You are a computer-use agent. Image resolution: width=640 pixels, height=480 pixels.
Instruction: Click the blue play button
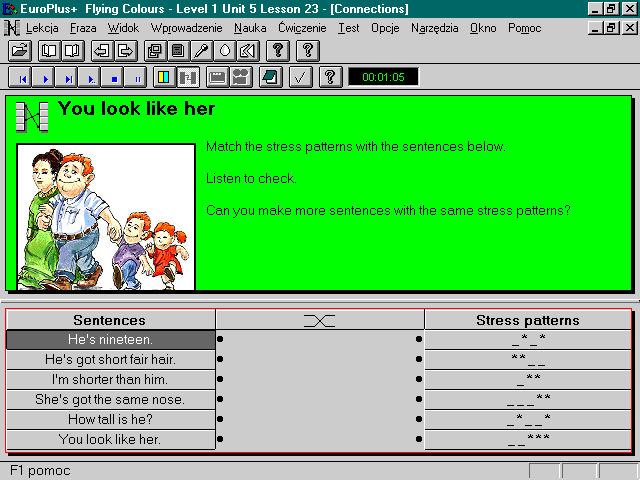(x=46, y=78)
